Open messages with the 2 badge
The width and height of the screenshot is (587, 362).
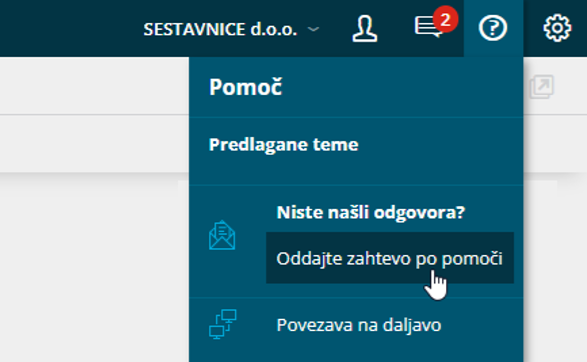(435, 23)
